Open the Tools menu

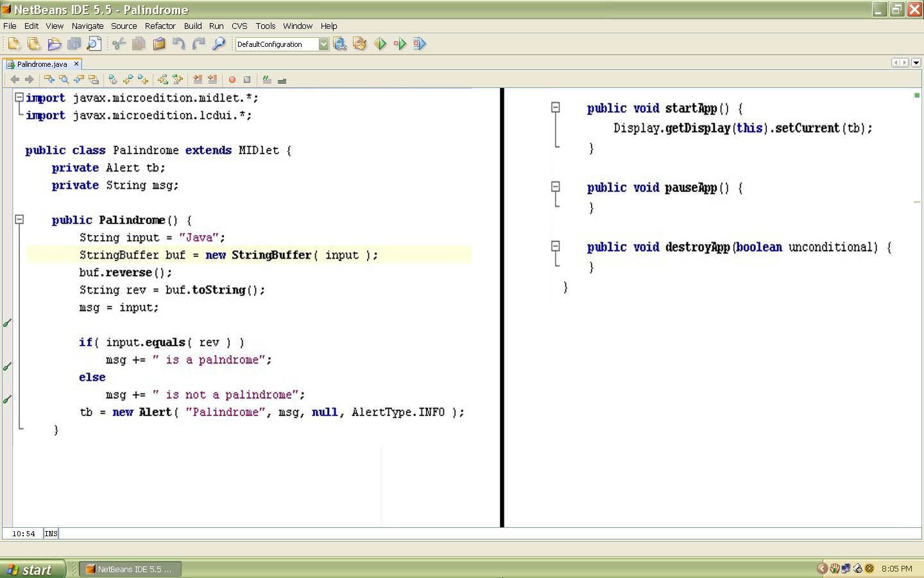(x=265, y=26)
